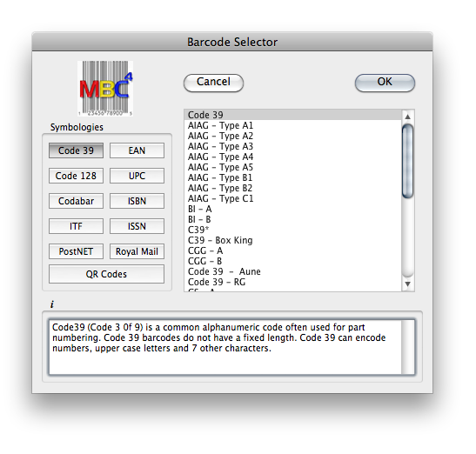Click the MBC4 barcode logo image
Viewport: 476px width, 454px height.
coord(105,89)
